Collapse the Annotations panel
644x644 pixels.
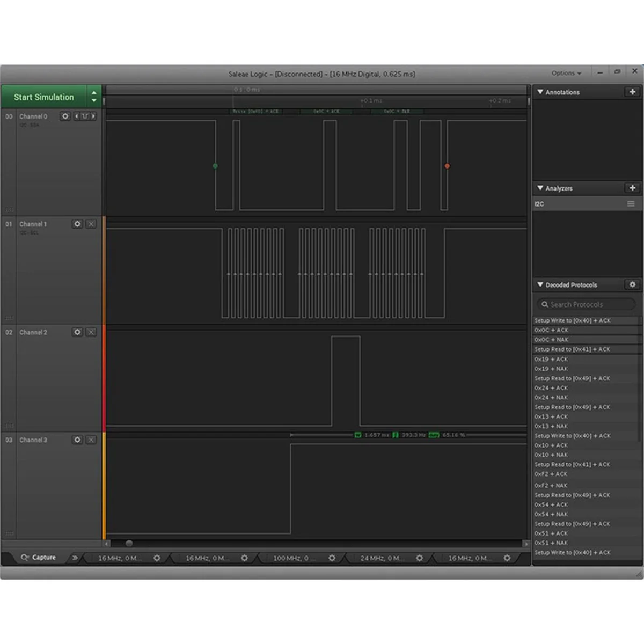pyautogui.click(x=540, y=92)
